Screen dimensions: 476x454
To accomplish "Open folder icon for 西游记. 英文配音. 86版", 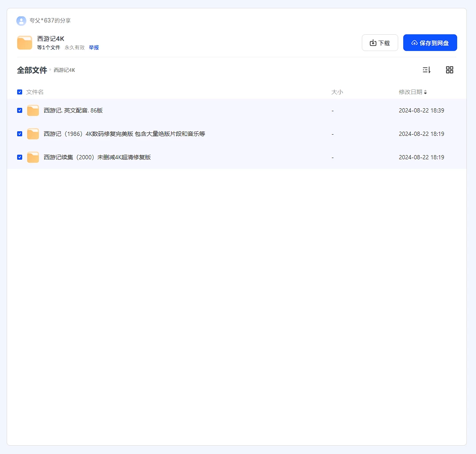I will click(x=33, y=110).
